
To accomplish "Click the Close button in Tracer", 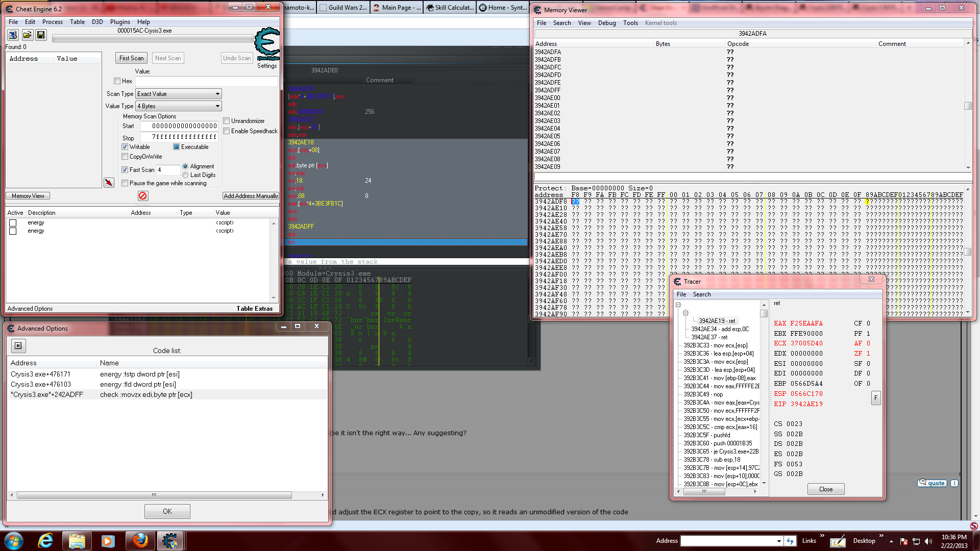I will click(825, 489).
